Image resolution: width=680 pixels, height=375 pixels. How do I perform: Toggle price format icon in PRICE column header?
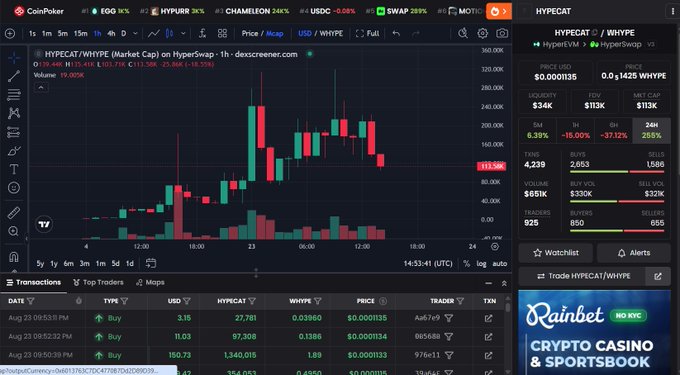pos(382,301)
